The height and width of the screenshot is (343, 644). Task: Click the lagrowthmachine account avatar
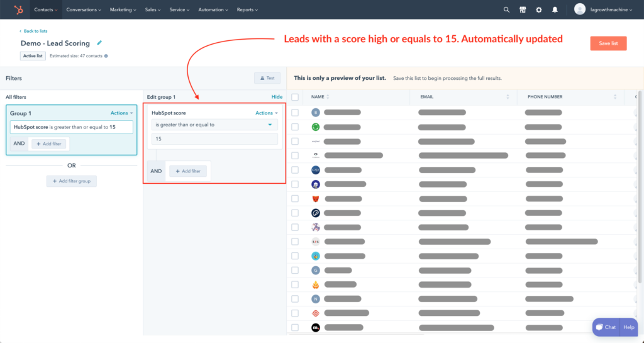pyautogui.click(x=580, y=9)
